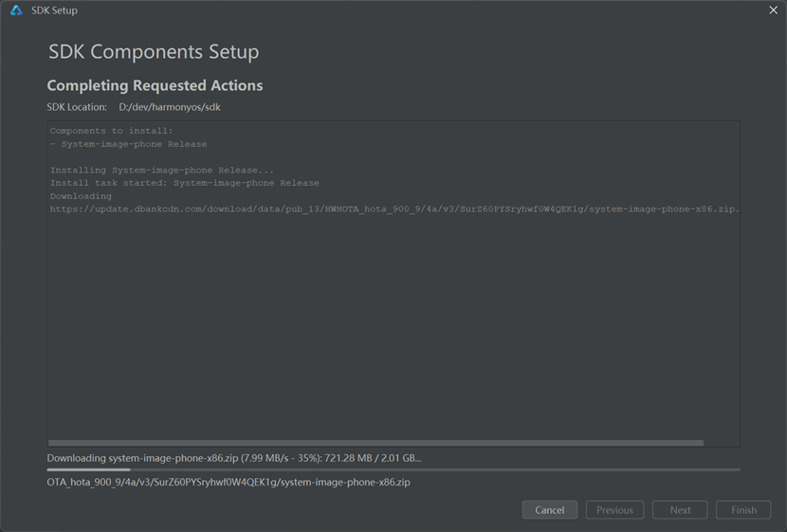Image resolution: width=787 pixels, height=532 pixels.
Task: Close the SDK Setup dialog
Action: [773, 10]
